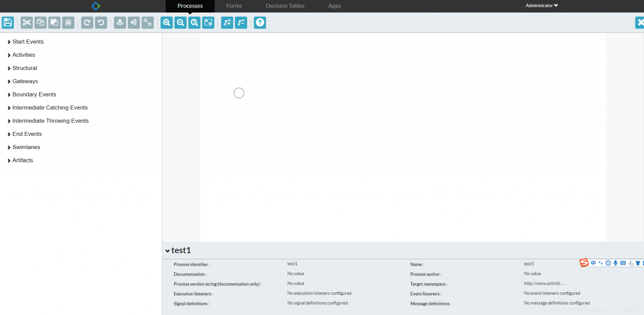Edit the Name property value test1
Screen dimensions: 644x315
point(529,264)
